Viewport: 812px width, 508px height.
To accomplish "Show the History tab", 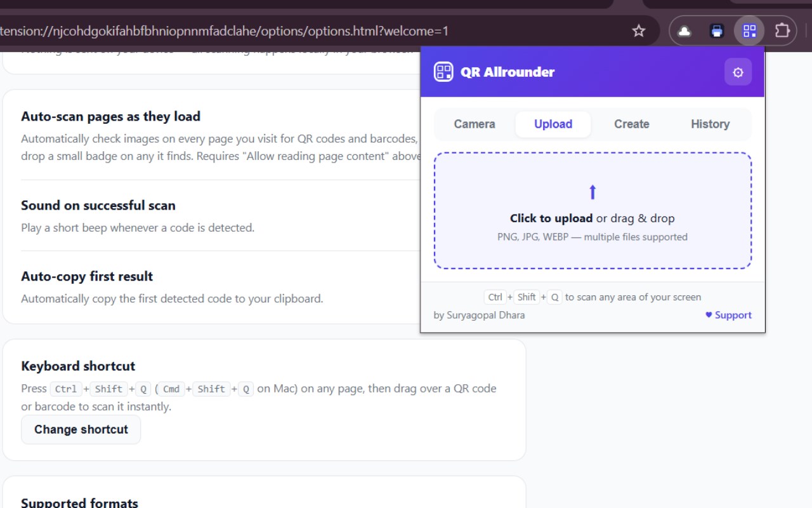I will click(710, 124).
